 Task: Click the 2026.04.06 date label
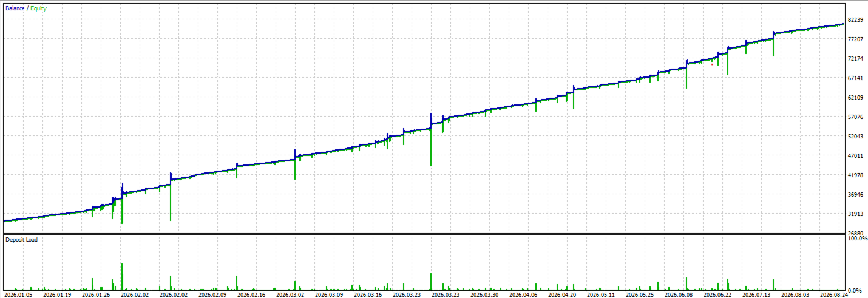(x=523, y=294)
